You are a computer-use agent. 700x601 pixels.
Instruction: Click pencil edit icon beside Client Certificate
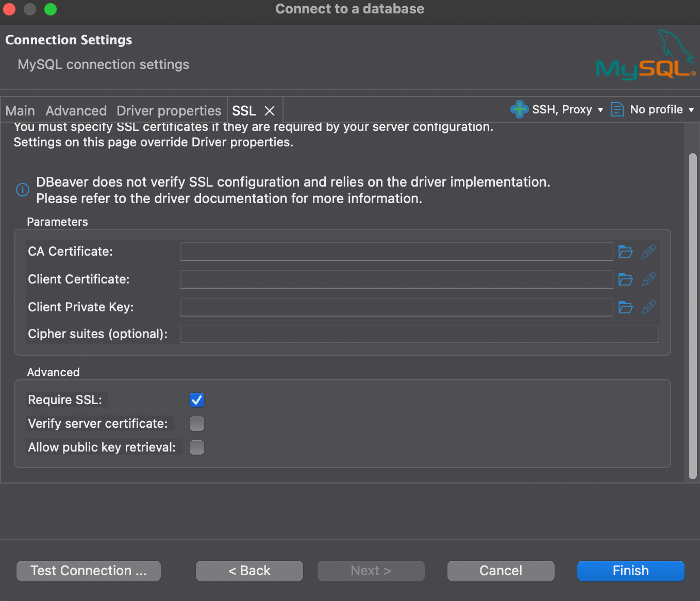648,279
